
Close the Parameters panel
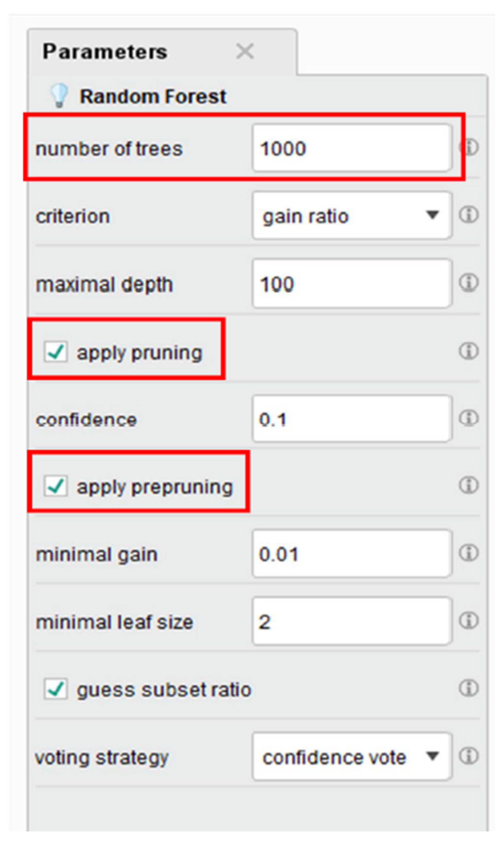(245, 51)
